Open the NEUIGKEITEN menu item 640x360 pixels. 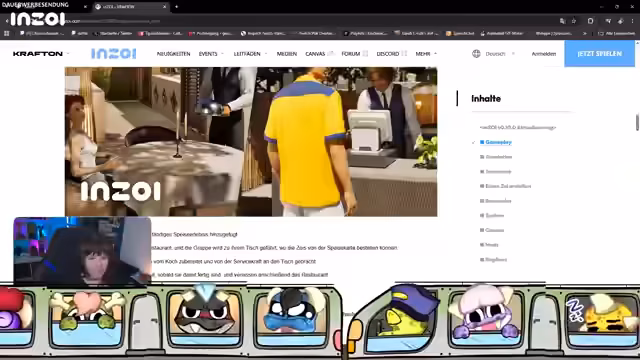pyautogui.click(x=173, y=54)
